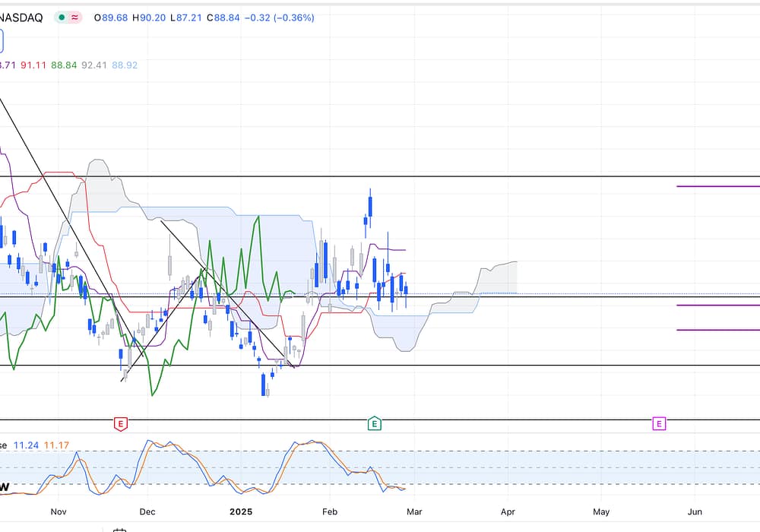760x532 pixels.
Task: Click the green earnings E marker
Action: (x=373, y=423)
